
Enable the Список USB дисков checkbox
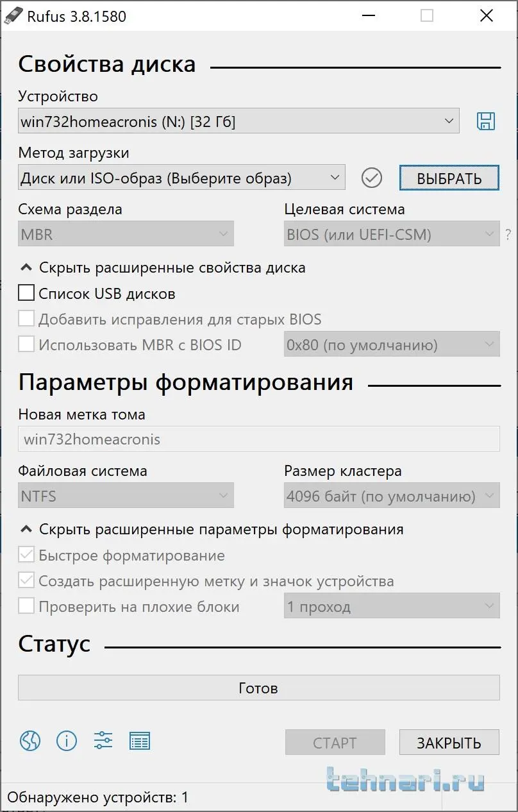point(26,293)
